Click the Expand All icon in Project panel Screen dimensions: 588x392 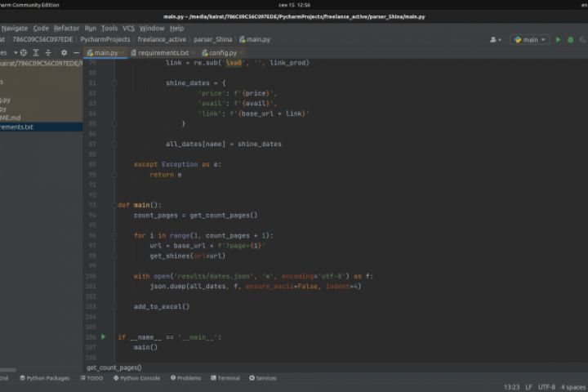(x=36, y=53)
